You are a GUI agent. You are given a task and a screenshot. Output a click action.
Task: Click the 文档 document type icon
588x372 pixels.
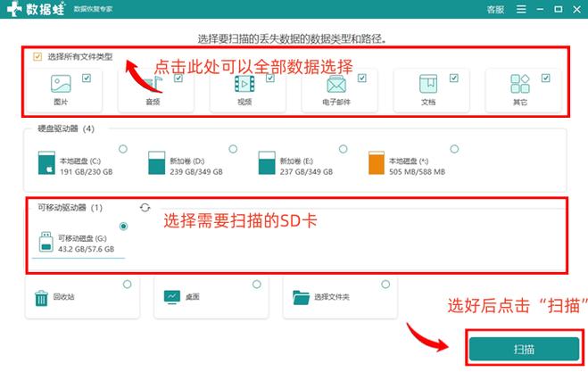(x=428, y=84)
